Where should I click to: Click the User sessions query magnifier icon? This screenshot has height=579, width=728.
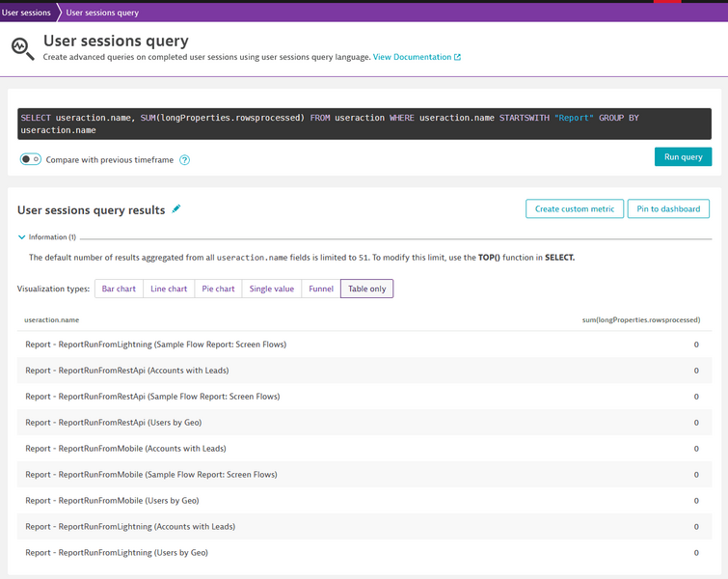click(x=22, y=47)
